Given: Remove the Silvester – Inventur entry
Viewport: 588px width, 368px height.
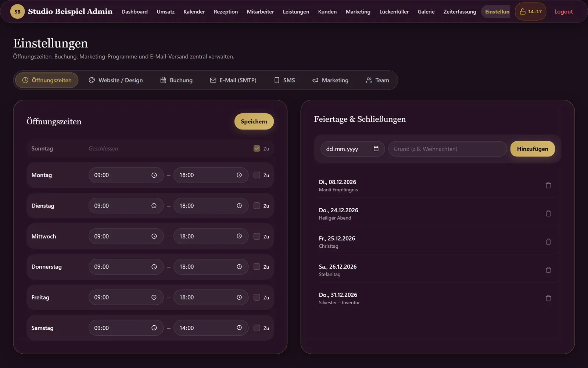Looking at the screenshot, I should (548, 298).
